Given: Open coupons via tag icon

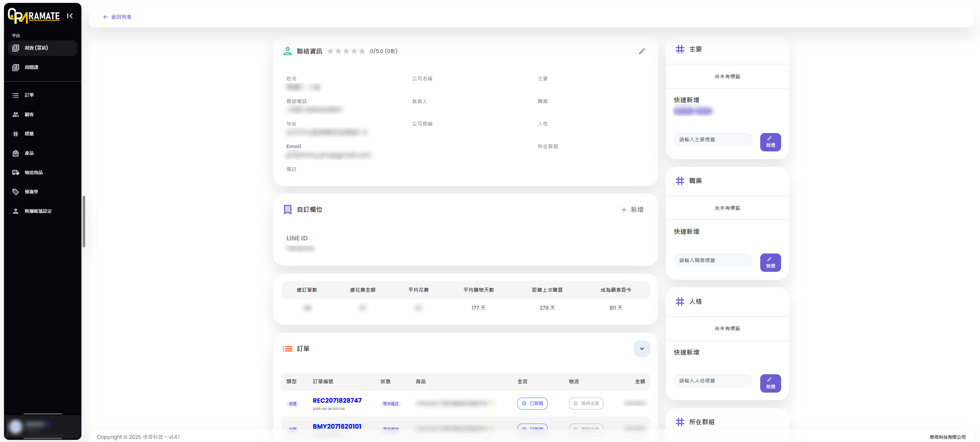Looking at the screenshot, I should 15,192.
